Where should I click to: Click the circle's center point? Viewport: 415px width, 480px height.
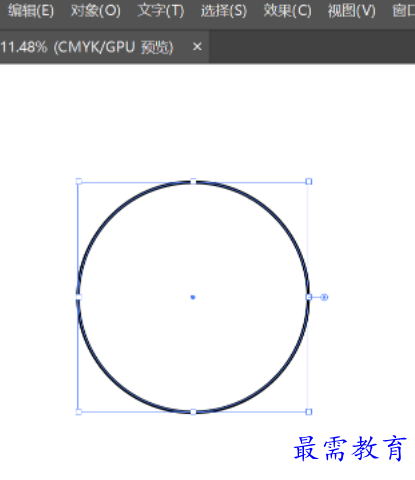(x=193, y=297)
